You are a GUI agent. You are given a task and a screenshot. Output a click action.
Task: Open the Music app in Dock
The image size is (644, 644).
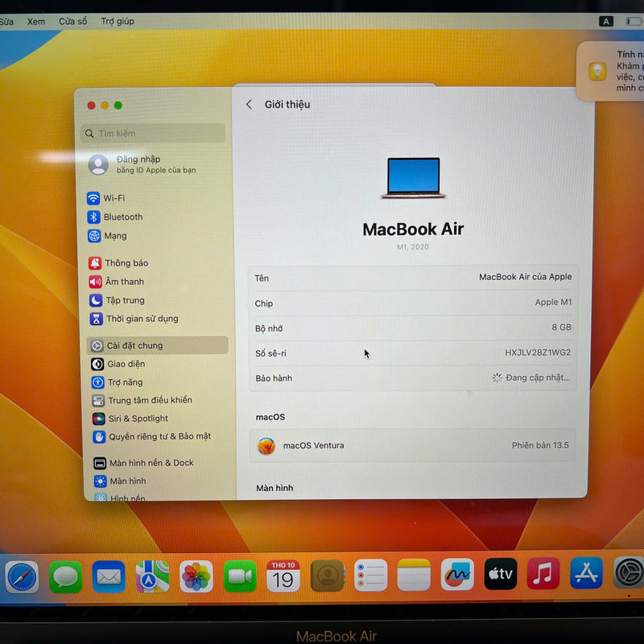pyautogui.click(x=543, y=574)
